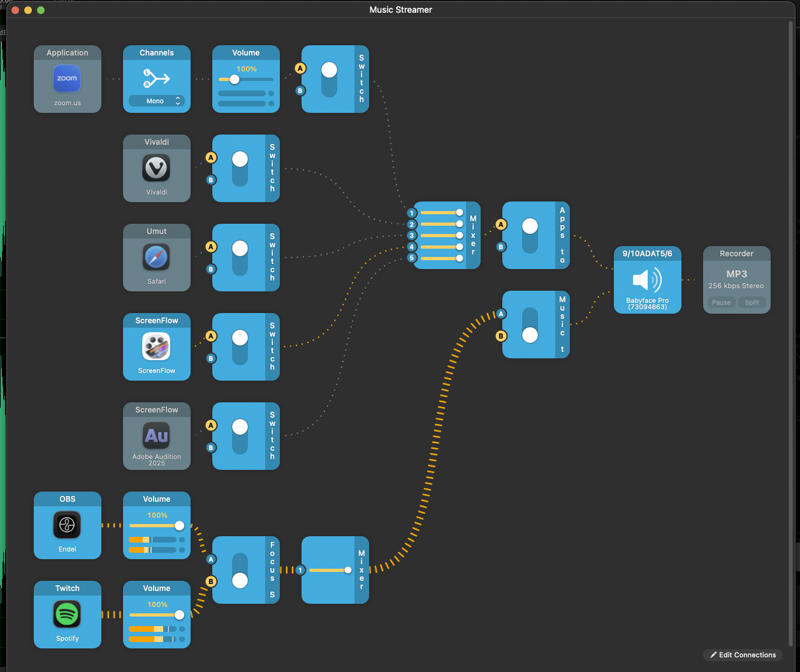Select the Application block header

click(67, 53)
